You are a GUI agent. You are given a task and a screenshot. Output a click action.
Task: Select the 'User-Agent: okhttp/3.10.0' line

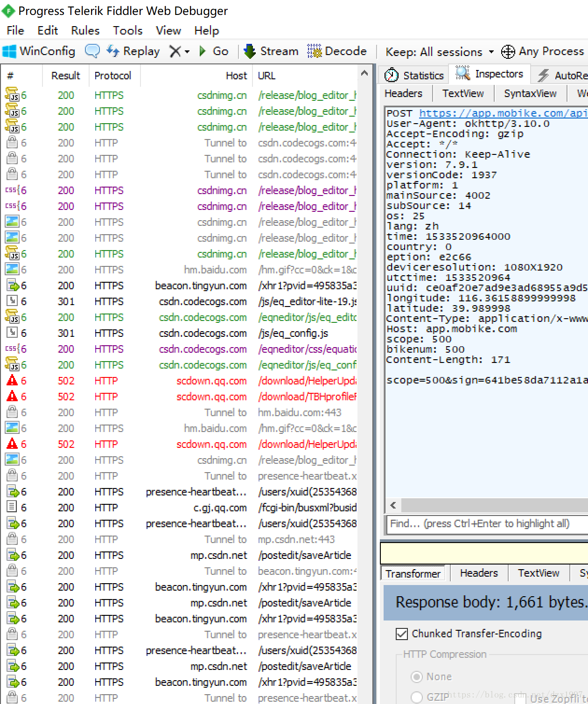(468, 124)
